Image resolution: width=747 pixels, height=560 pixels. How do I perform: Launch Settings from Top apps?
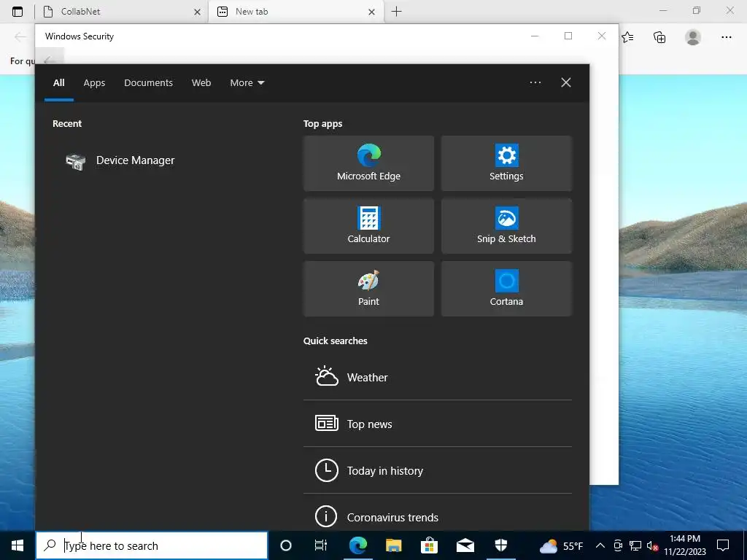(506, 163)
